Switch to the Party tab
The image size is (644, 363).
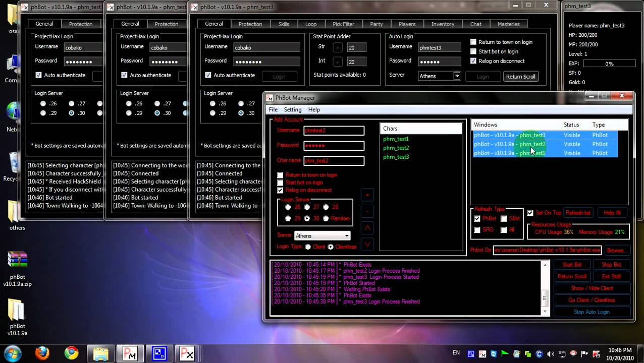[x=376, y=24]
